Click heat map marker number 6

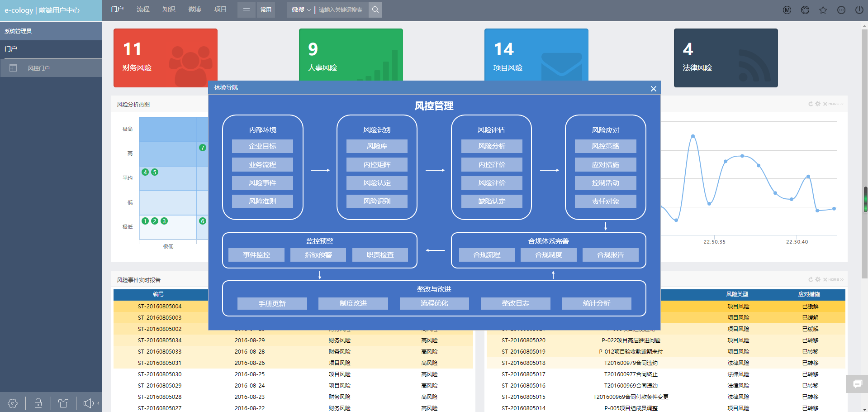pyautogui.click(x=202, y=221)
